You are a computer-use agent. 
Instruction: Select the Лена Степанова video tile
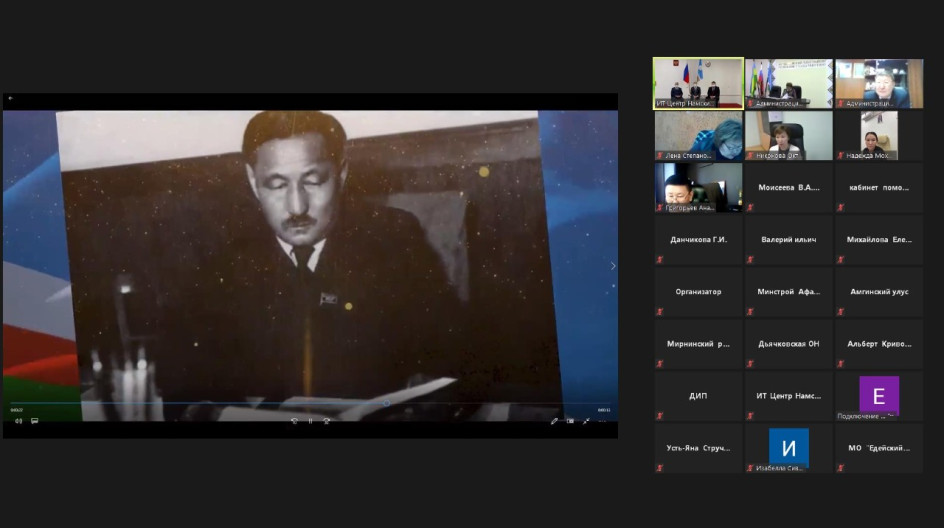tap(698, 135)
